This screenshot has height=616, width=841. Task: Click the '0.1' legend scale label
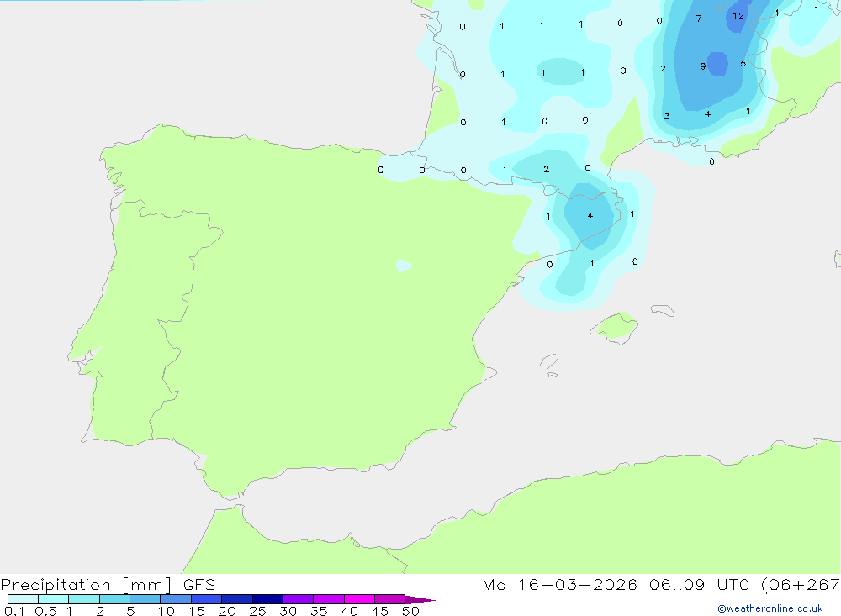(14, 611)
